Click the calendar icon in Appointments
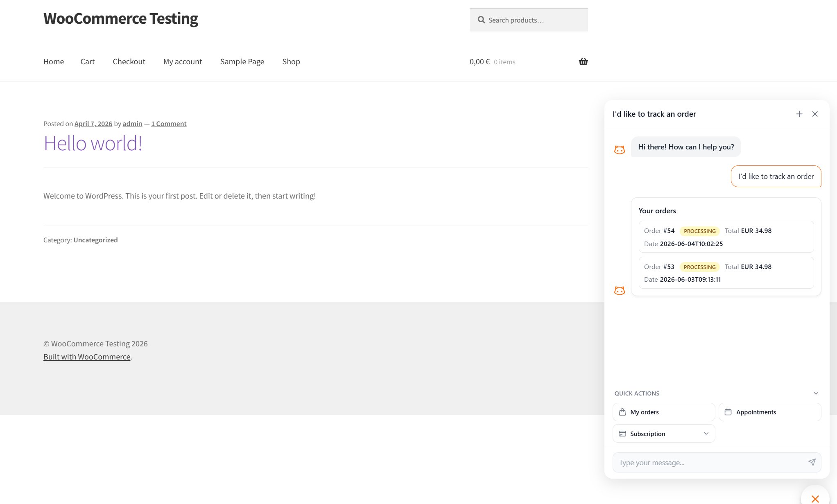Image resolution: width=837 pixels, height=504 pixels. [728, 412]
